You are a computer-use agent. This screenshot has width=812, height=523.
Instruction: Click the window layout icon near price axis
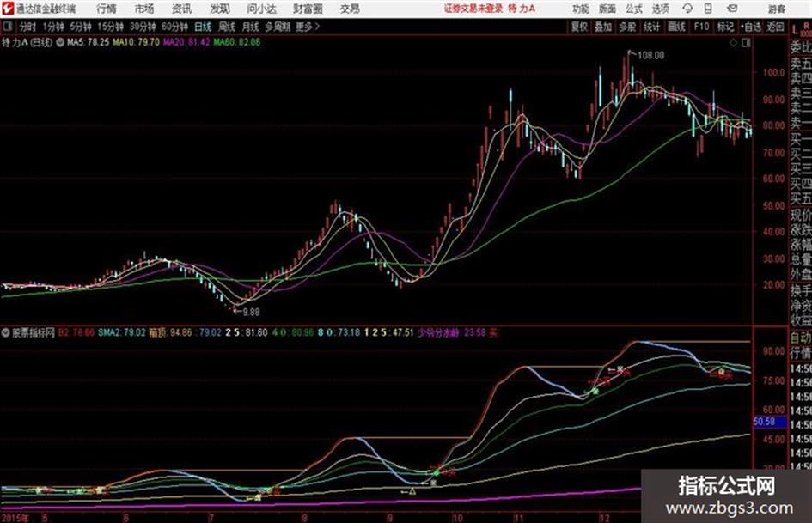pos(746,43)
